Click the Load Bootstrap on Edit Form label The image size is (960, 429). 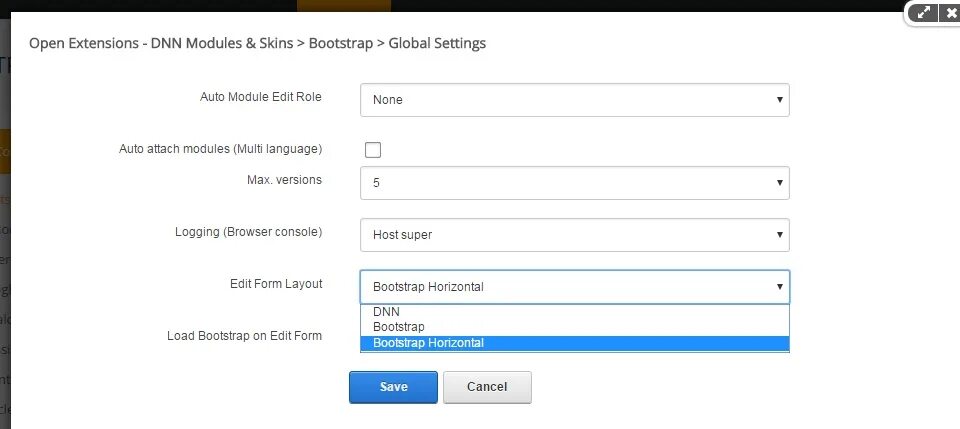244,336
